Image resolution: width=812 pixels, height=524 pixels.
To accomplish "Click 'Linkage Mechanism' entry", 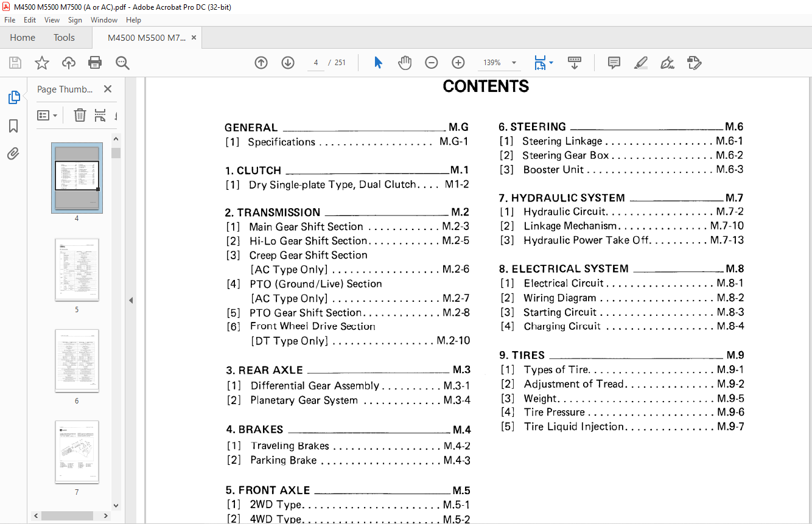I will 570,226.
